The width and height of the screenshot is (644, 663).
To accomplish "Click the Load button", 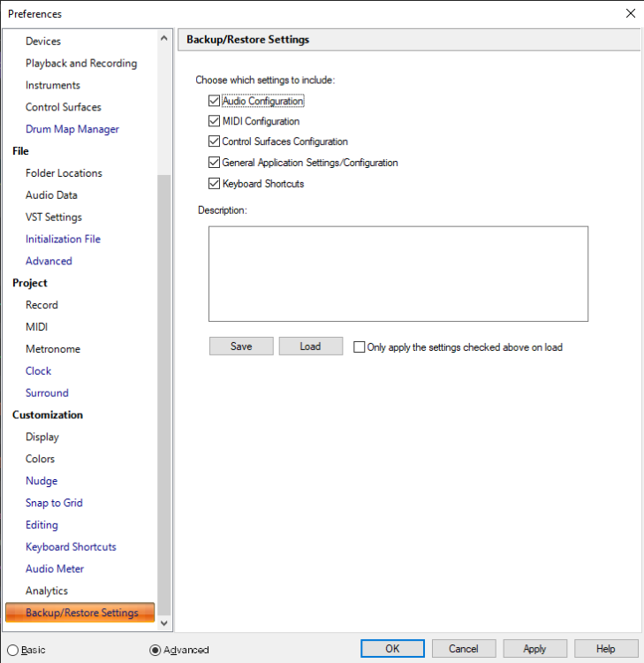I will (311, 347).
